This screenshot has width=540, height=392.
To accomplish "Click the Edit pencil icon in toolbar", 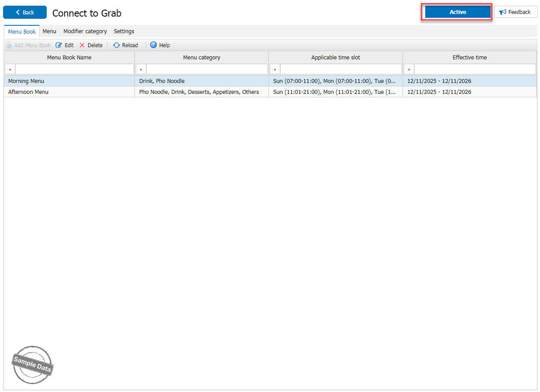I will click(59, 45).
